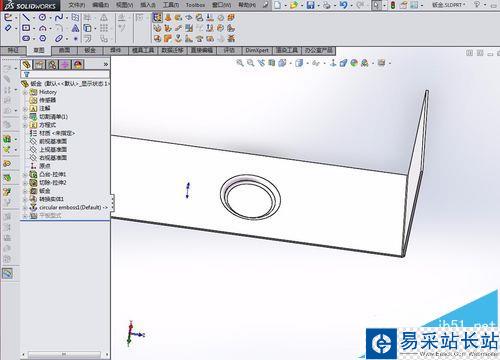Open the Help question mark icon
500x360 pixels.
[x=477, y=5]
